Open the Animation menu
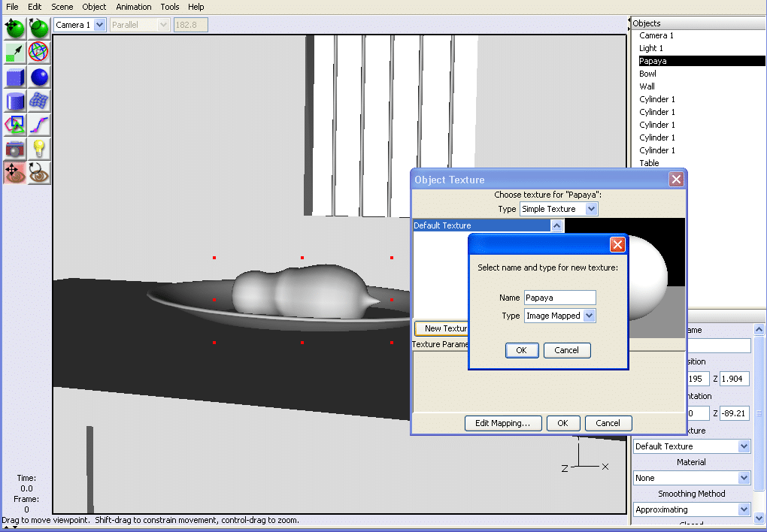 [x=133, y=7]
